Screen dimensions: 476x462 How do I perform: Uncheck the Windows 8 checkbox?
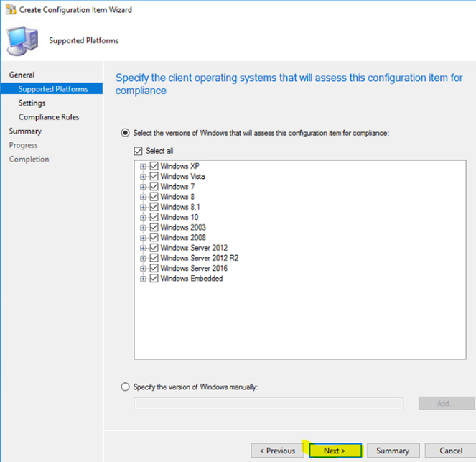pos(154,197)
